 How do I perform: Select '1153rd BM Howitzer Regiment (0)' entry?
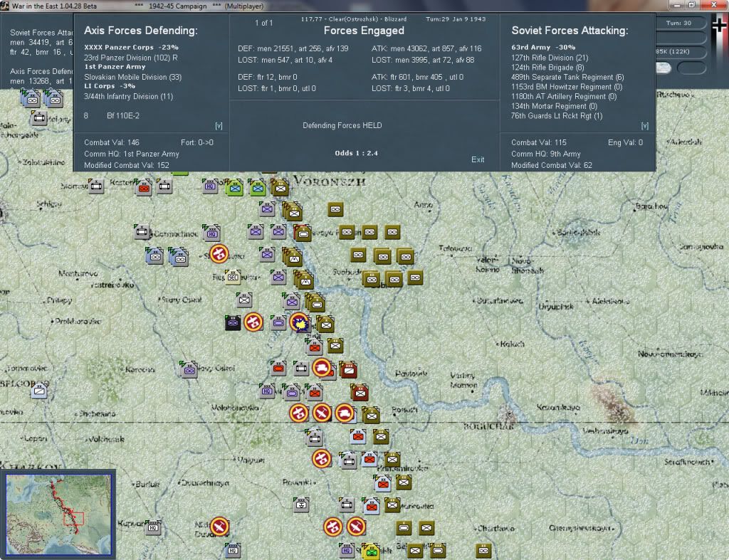(x=567, y=87)
